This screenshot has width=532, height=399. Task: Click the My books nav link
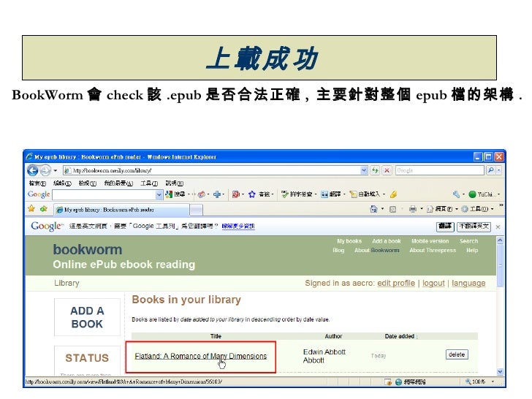click(x=349, y=241)
